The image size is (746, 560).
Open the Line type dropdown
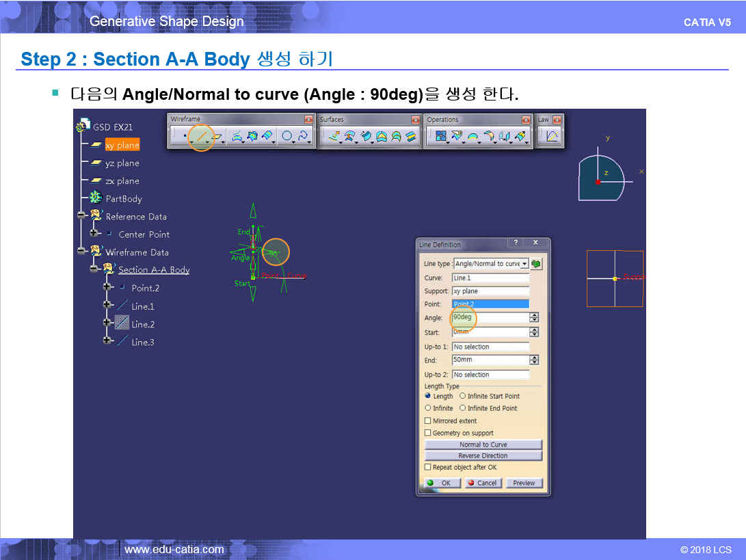(524, 264)
